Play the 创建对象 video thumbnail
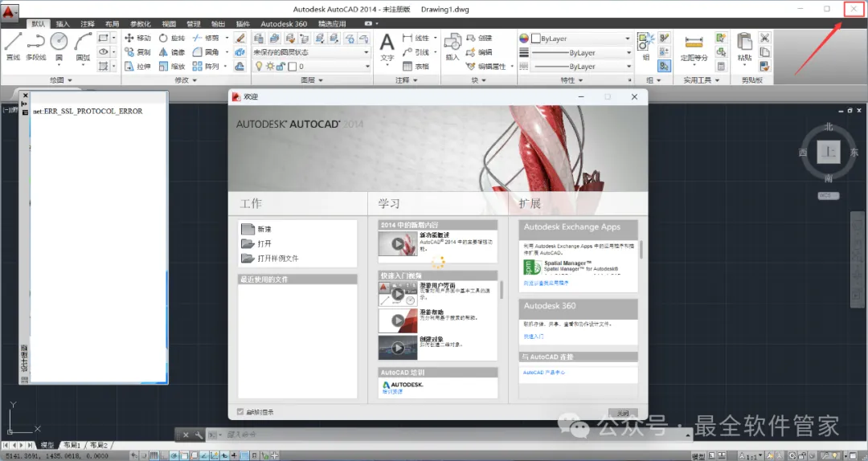868x461 pixels. [398, 348]
